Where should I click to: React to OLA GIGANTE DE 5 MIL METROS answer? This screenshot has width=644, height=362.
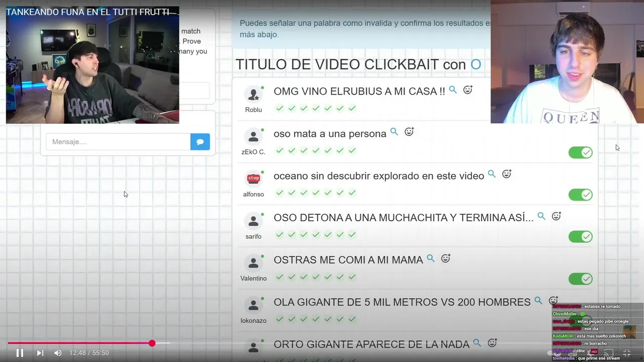point(553,301)
